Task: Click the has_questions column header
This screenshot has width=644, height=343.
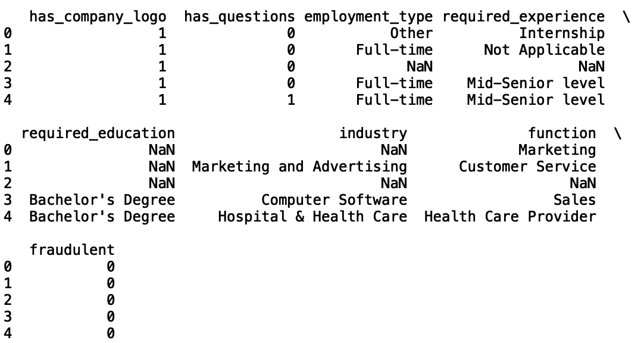Action: pyautogui.click(x=239, y=17)
